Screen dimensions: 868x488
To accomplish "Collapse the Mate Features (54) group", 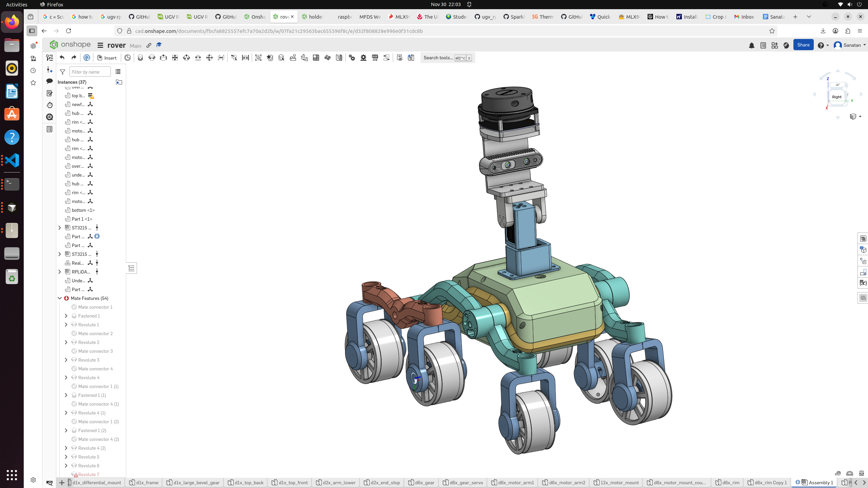I will (60, 298).
